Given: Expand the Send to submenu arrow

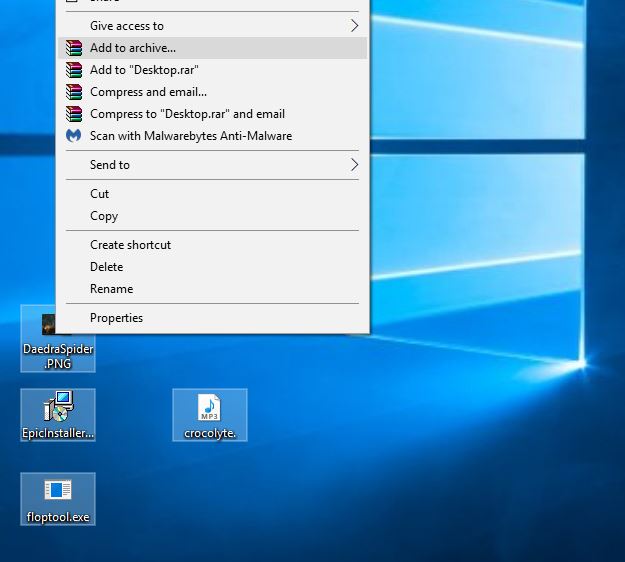Looking at the screenshot, I should [x=354, y=165].
